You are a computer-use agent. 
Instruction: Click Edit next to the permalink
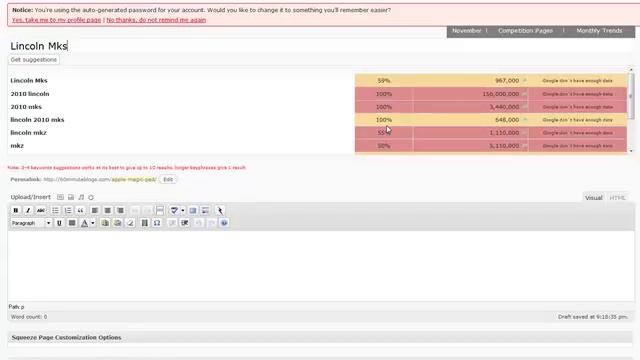[x=168, y=179]
